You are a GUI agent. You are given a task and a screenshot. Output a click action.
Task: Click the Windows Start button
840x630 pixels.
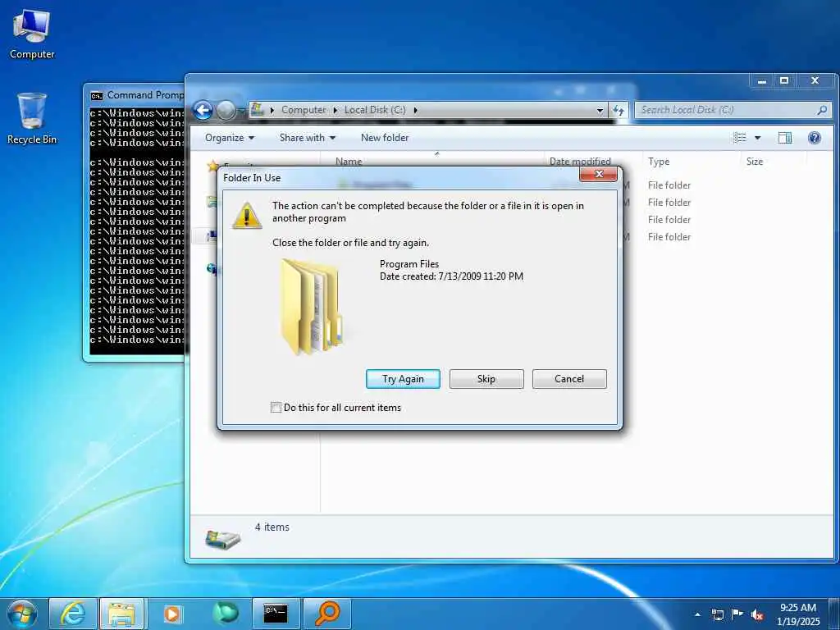[22, 614]
